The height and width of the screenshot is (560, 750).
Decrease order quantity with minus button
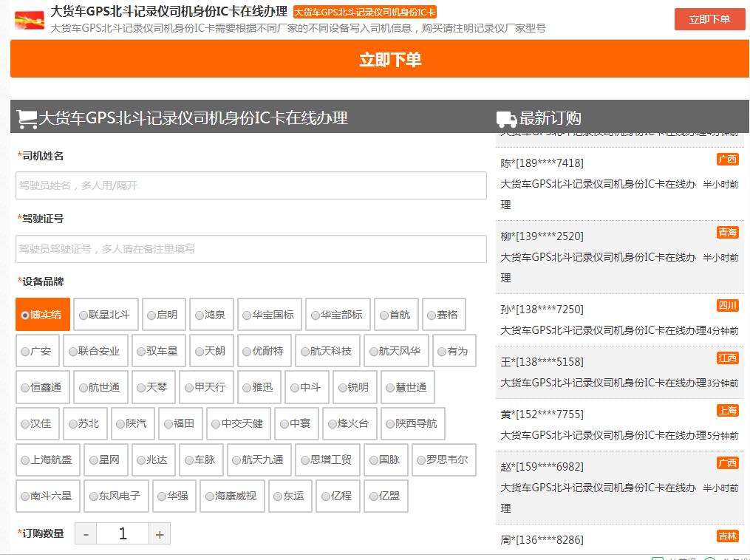click(x=86, y=533)
